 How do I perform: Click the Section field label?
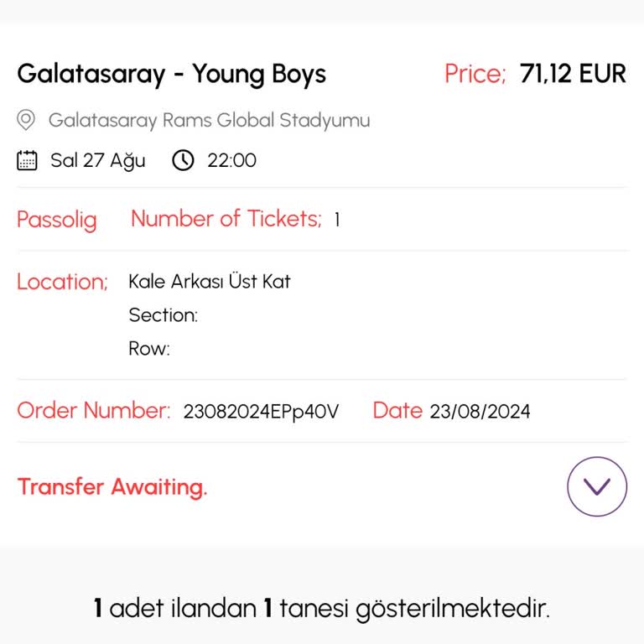tap(163, 315)
